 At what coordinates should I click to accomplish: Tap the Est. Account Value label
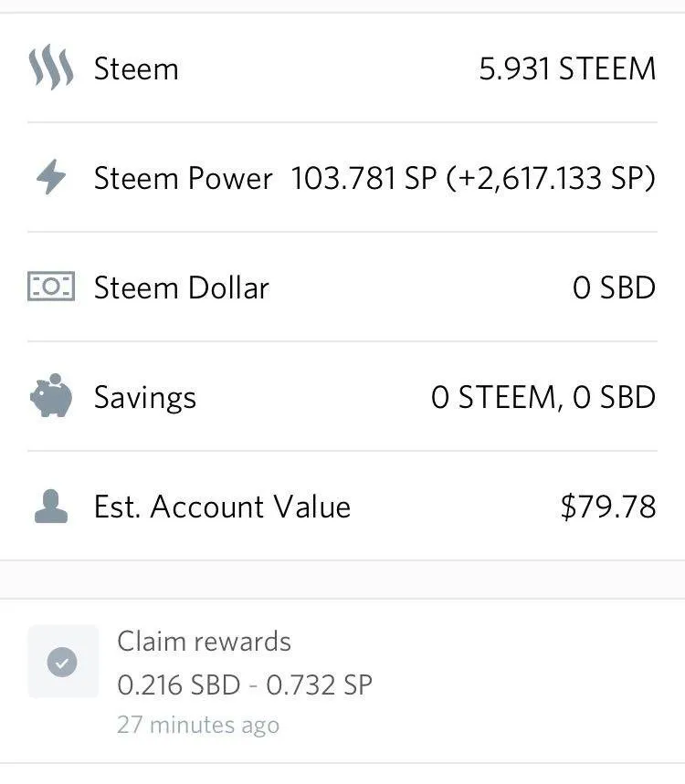pos(222,507)
